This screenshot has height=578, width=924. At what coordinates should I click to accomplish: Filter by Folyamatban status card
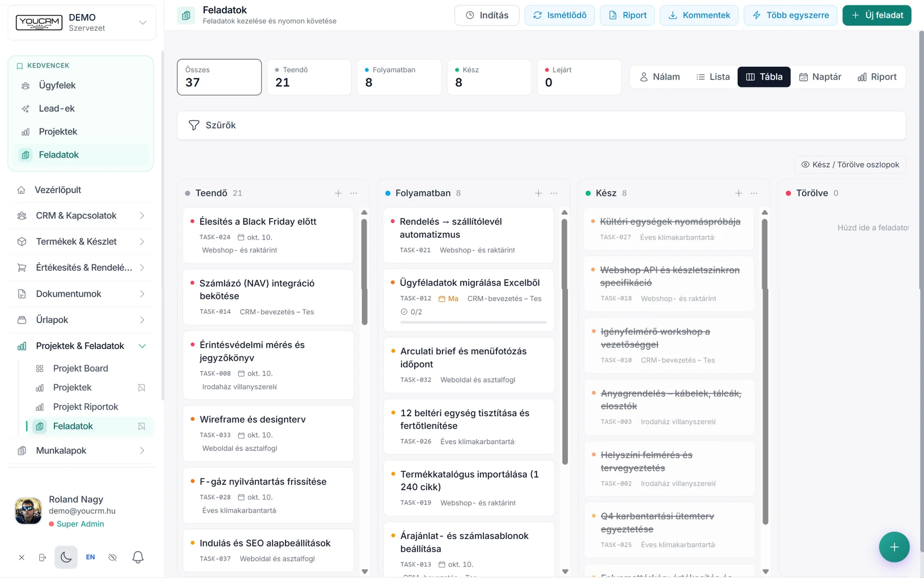coord(399,77)
